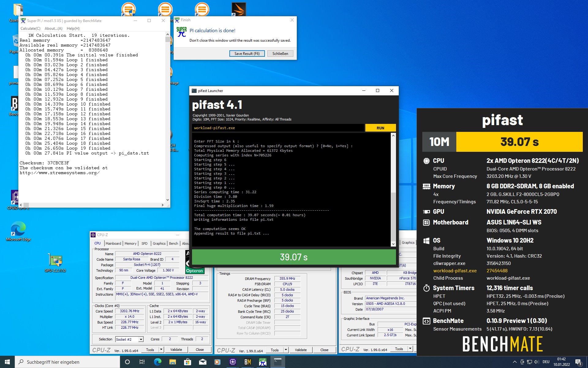Open Task View from taskbar
Screen dimensions: 588x368
pos(142,362)
